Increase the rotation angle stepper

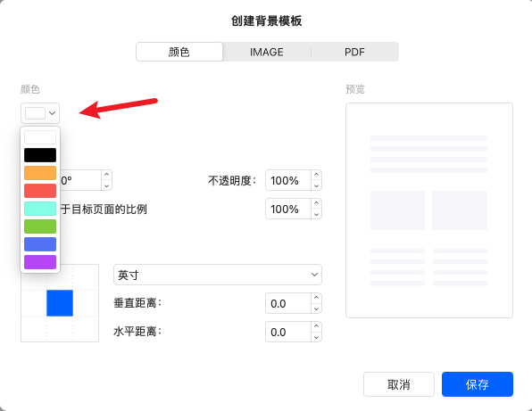click(106, 175)
